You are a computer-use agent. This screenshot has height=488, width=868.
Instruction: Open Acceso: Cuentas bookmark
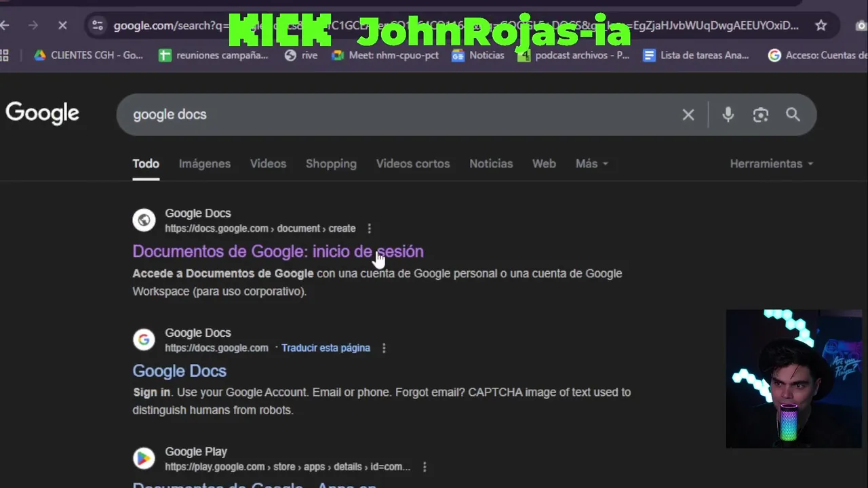pyautogui.click(x=818, y=55)
